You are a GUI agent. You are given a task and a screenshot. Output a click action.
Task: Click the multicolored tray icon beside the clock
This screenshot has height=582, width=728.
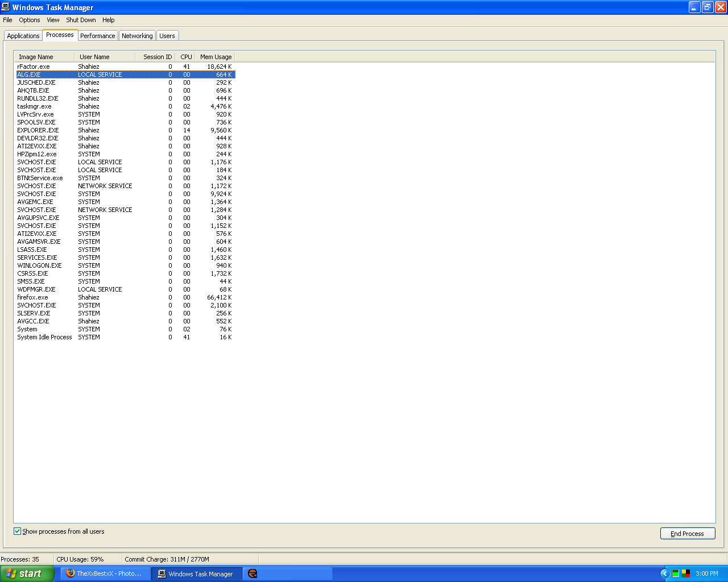point(686,573)
